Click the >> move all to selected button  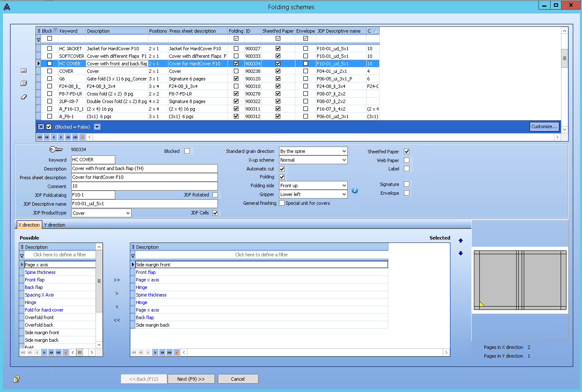click(x=117, y=280)
